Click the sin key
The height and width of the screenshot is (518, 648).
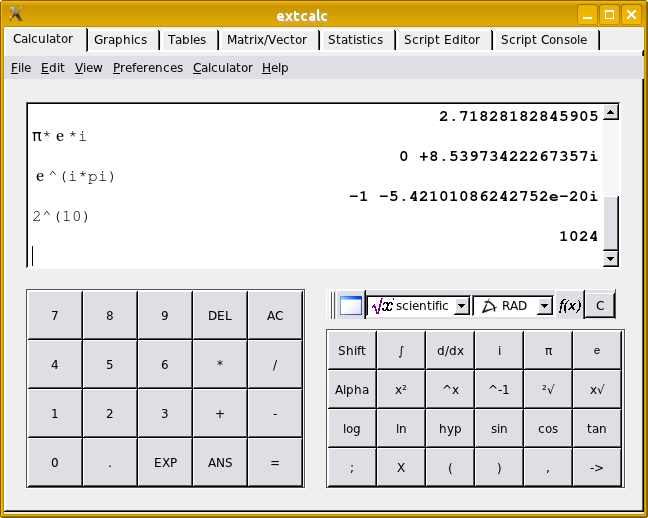pyautogui.click(x=499, y=429)
